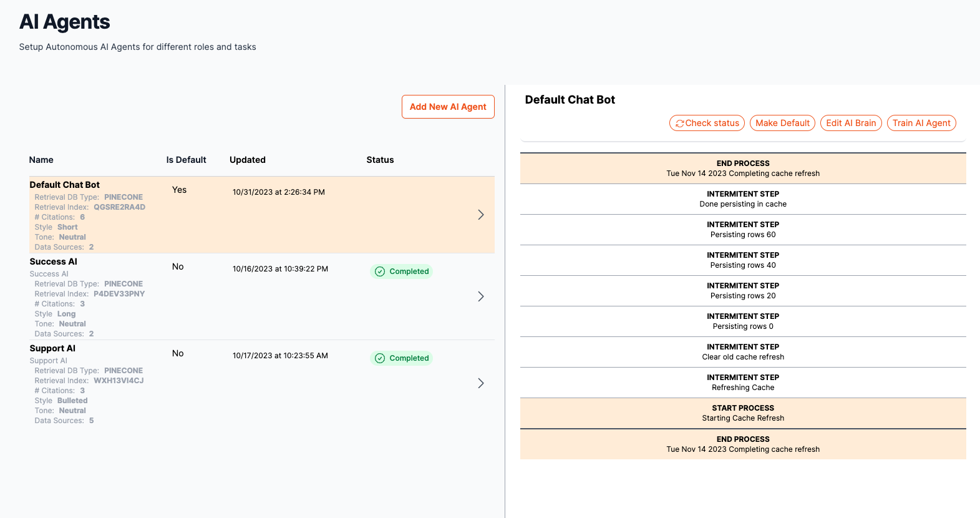Select the Support AI agent name

(x=52, y=348)
